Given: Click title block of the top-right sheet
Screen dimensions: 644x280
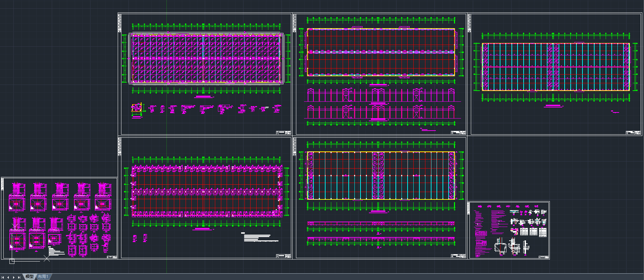Looking at the screenshot, I should (x=633, y=133).
